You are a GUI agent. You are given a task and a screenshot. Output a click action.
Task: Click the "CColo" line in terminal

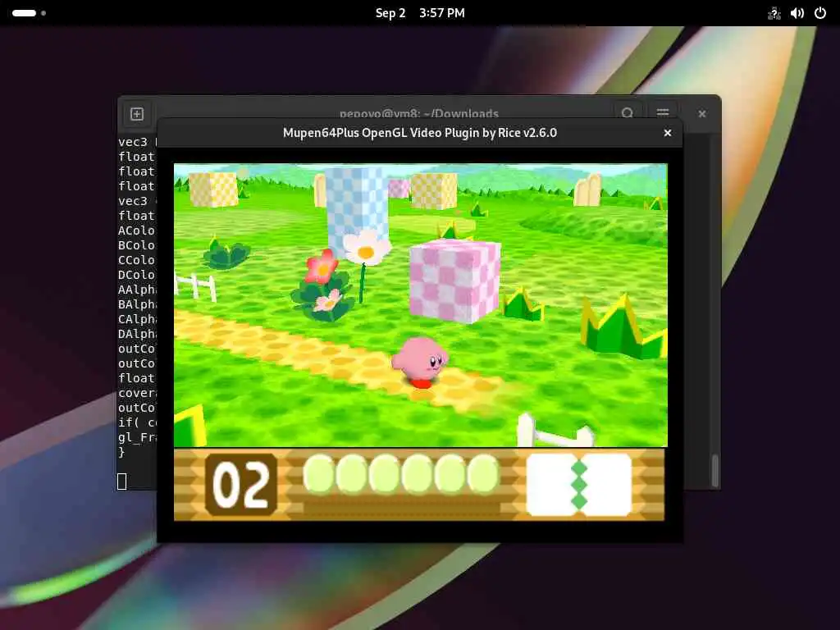(137, 260)
